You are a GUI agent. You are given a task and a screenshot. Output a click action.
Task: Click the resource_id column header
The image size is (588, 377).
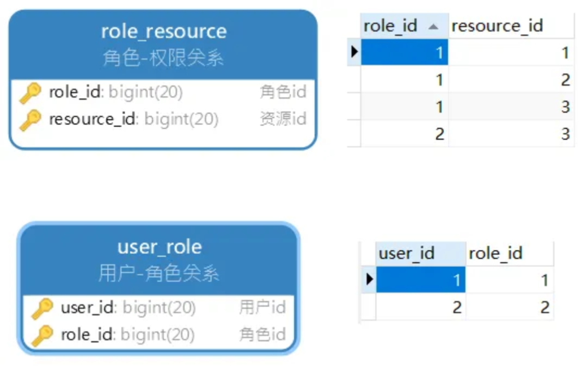coord(497,26)
